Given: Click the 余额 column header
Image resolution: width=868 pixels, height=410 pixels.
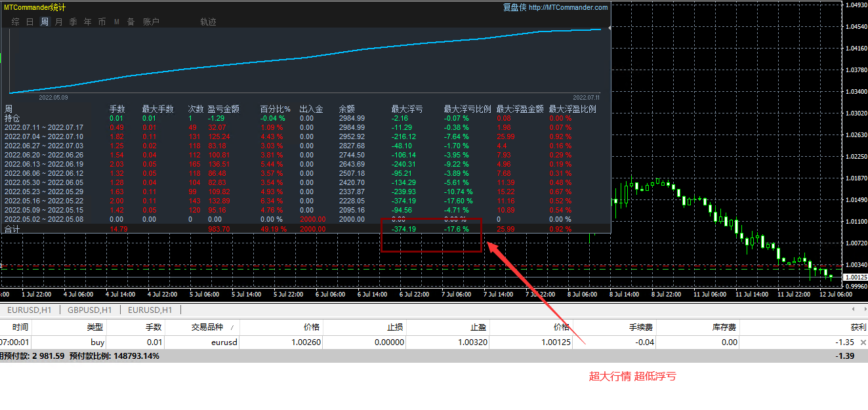Looking at the screenshot, I should 346,109.
